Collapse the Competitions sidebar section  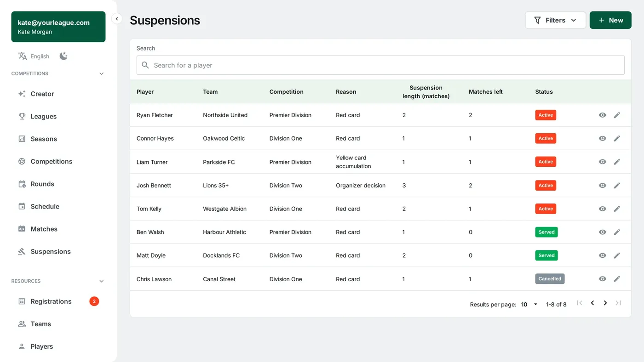102,74
